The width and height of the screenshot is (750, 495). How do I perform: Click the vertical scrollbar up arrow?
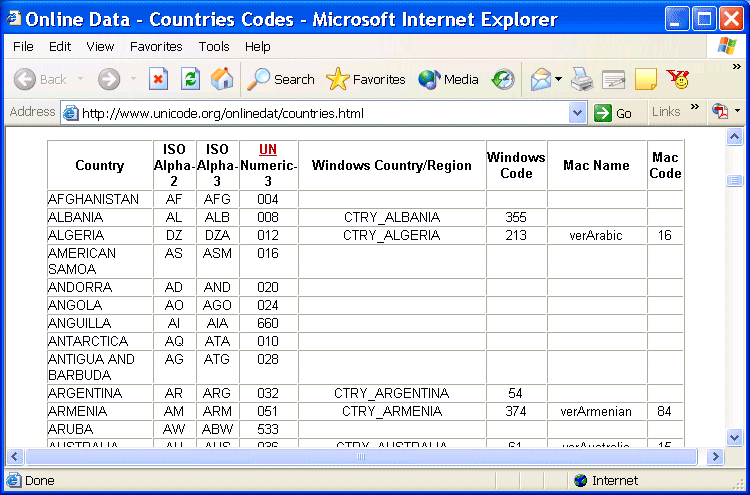click(734, 137)
